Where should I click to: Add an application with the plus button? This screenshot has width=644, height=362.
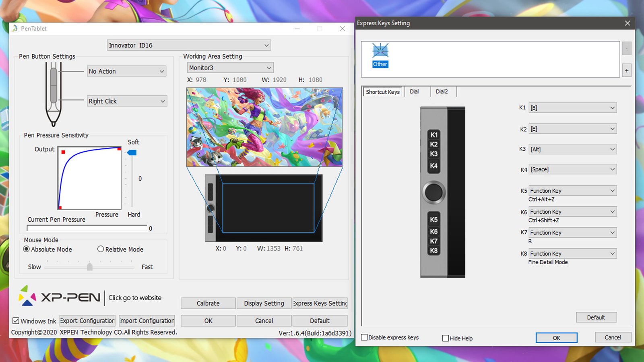(627, 71)
